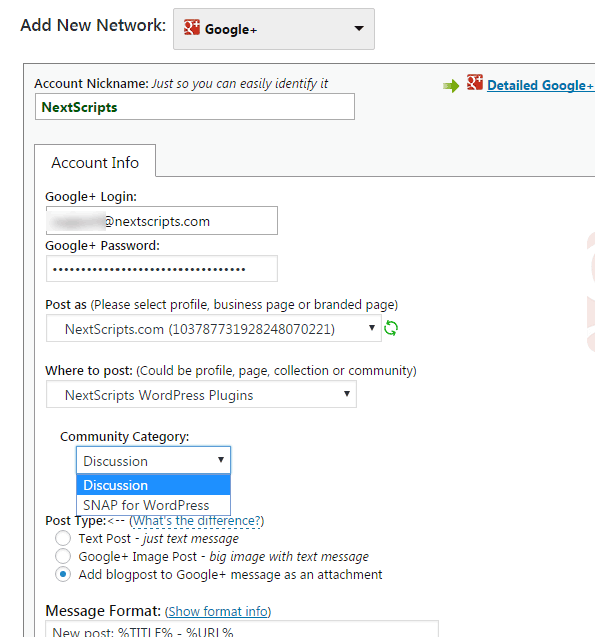Screen dimensions: 595x637
Task: Open the Add New Network dropdown arrow
Action: click(359, 28)
